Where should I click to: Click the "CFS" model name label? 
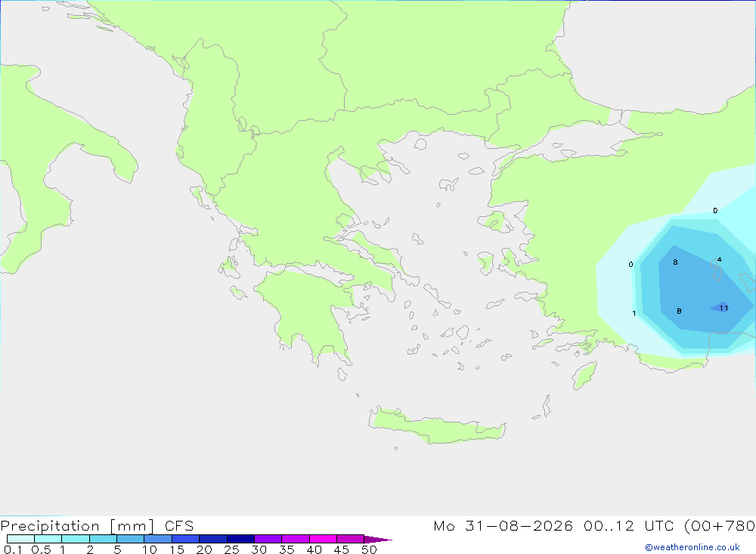coord(179,526)
